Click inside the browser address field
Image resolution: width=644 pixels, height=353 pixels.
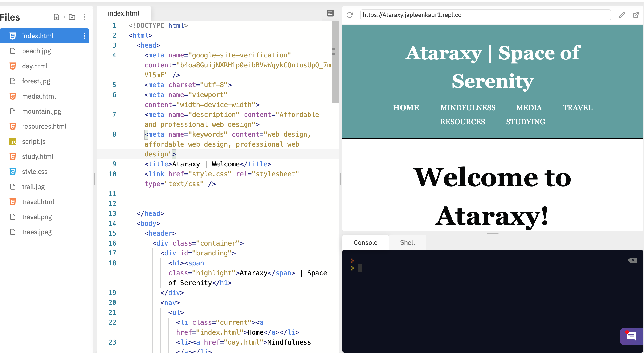tap(485, 15)
